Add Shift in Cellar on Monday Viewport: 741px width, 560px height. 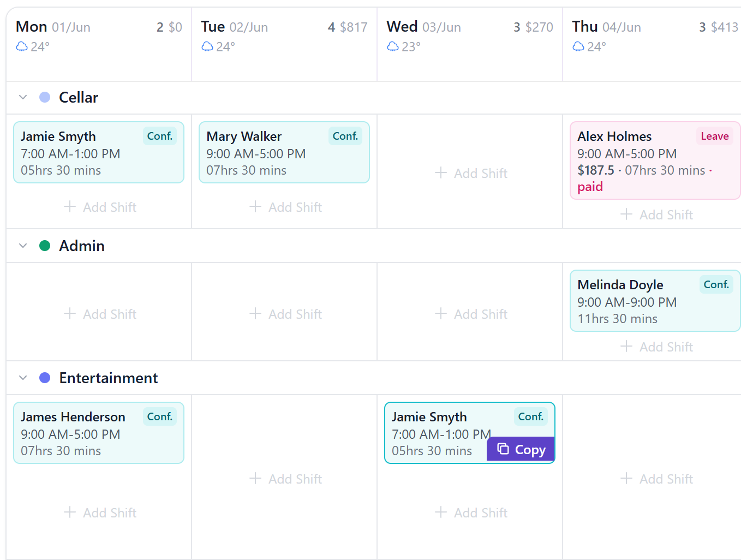100,207
